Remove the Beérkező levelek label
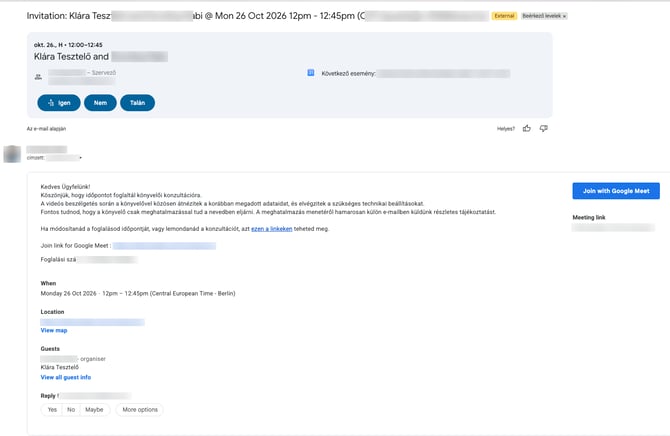670x436 pixels. pos(564,16)
